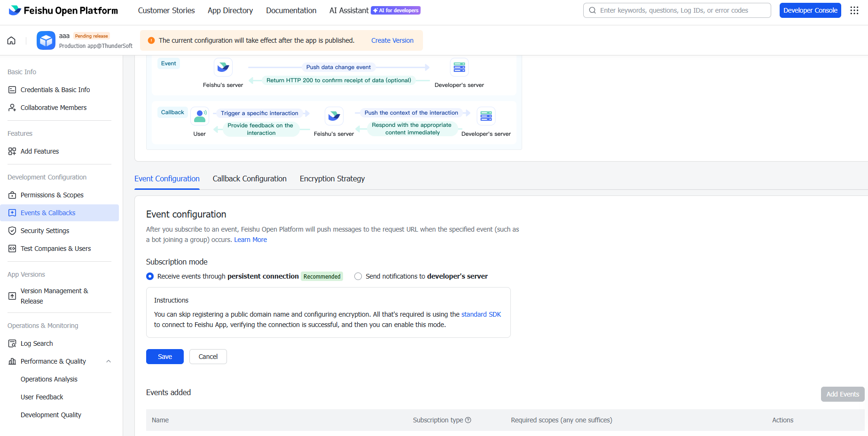Click the Save button

point(164,357)
